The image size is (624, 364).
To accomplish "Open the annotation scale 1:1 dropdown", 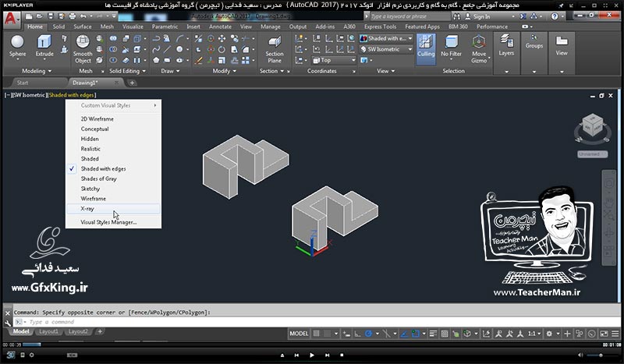I will pyautogui.click(x=534, y=334).
